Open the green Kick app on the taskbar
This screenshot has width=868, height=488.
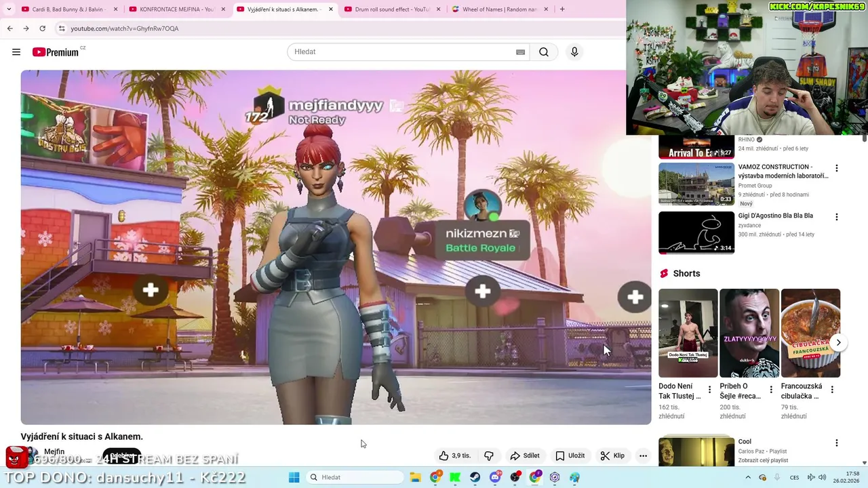click(x=455, y=477)
